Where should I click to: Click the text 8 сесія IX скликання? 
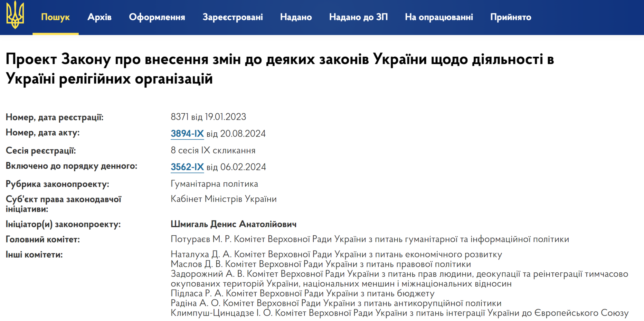click(213, 150)
